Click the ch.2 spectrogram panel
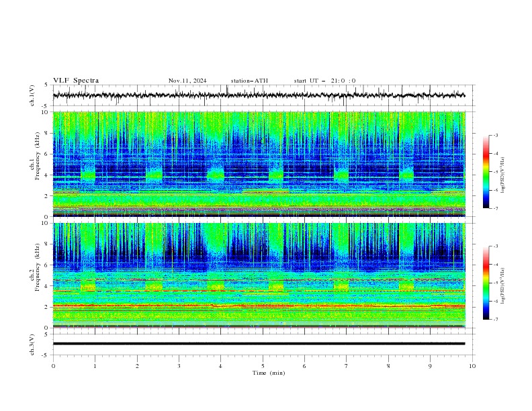This screenshot has width=532, height=411. point(259,275)
